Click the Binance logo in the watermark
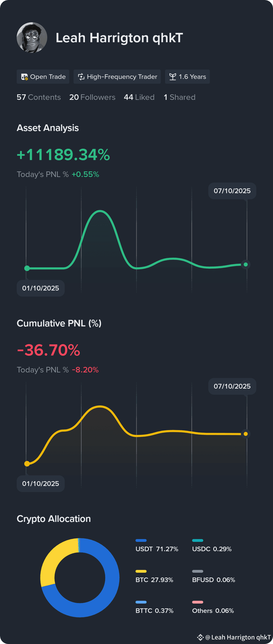This screenshot has width=273, height=644. tap(200, 637)
